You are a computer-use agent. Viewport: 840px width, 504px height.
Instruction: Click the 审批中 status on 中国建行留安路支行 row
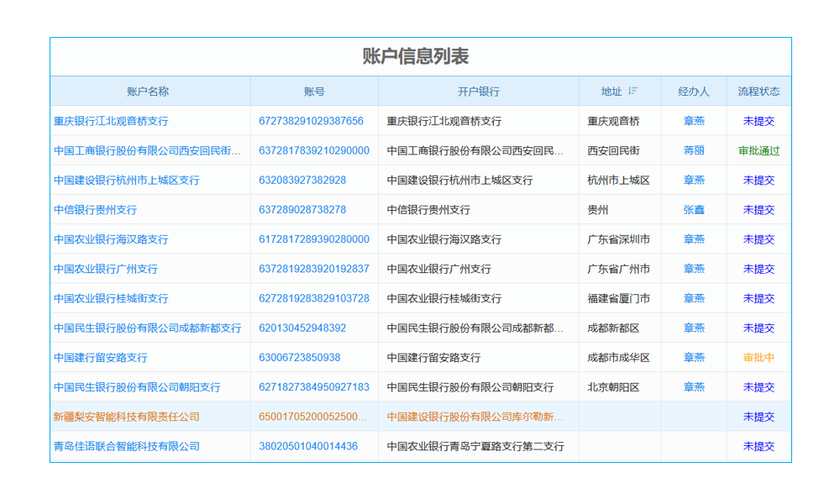(759, 357)
